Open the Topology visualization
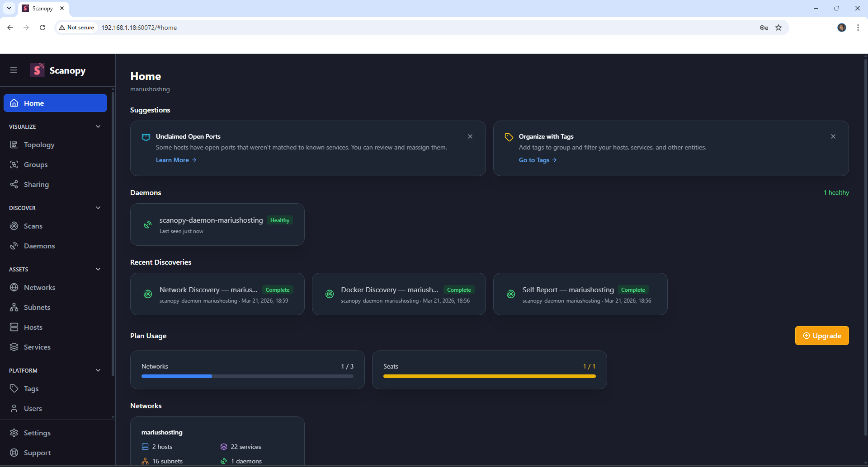This screenshot has width=868, height=467. click(39, 145)
